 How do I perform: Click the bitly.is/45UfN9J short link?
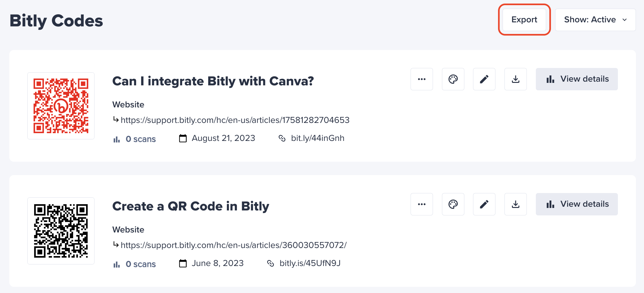[x=310, y=263]
